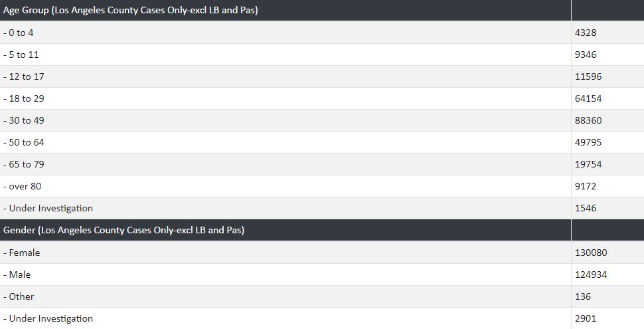Select the Other gender row label
Image resolution: width=644 pixels, height=329 pixels.
click(x=19, y=296)
